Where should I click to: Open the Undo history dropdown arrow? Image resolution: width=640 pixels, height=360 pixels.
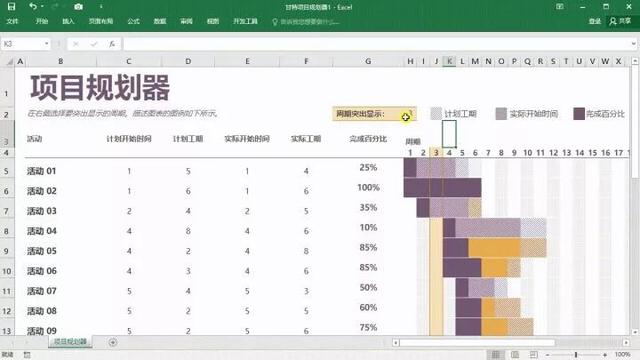click(42, 7)
